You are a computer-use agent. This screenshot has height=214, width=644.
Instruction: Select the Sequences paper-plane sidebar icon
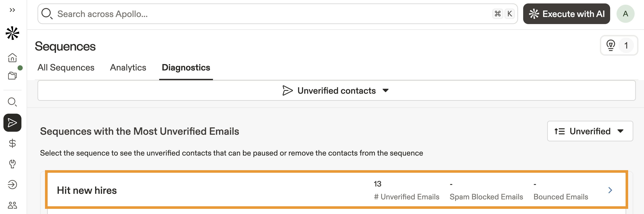click(x=12, y=122)
